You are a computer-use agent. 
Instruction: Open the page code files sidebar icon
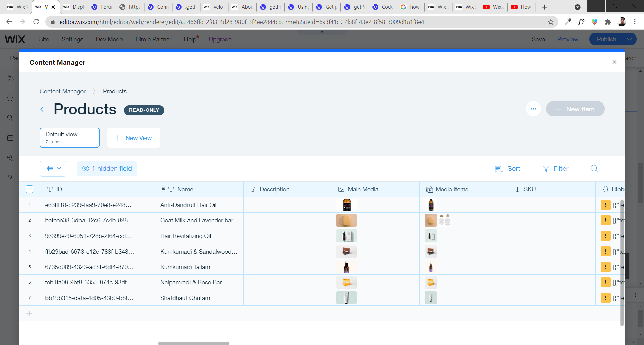pos(10,78)
